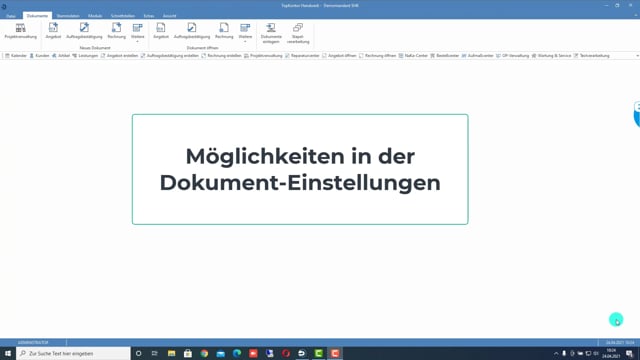Open Kunden from quick access bar
Viewport: 640px width, 360px height.
[x=39, y=56]
